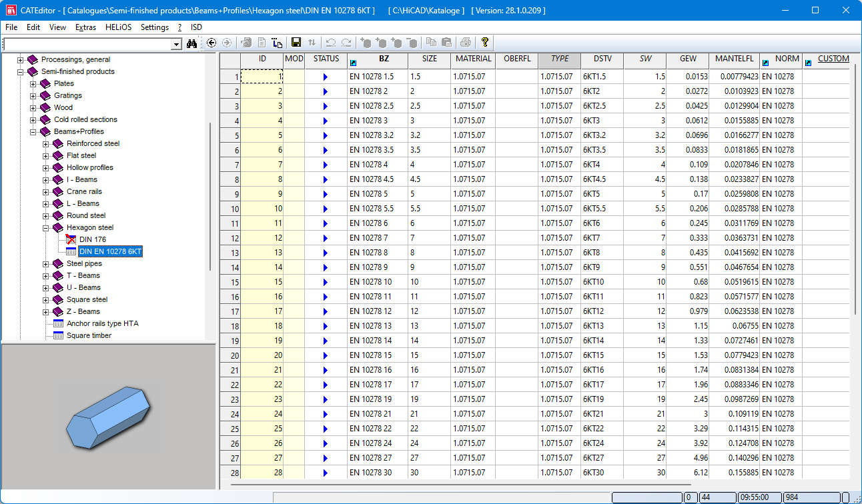Open the Extras menu

point(86,27)
